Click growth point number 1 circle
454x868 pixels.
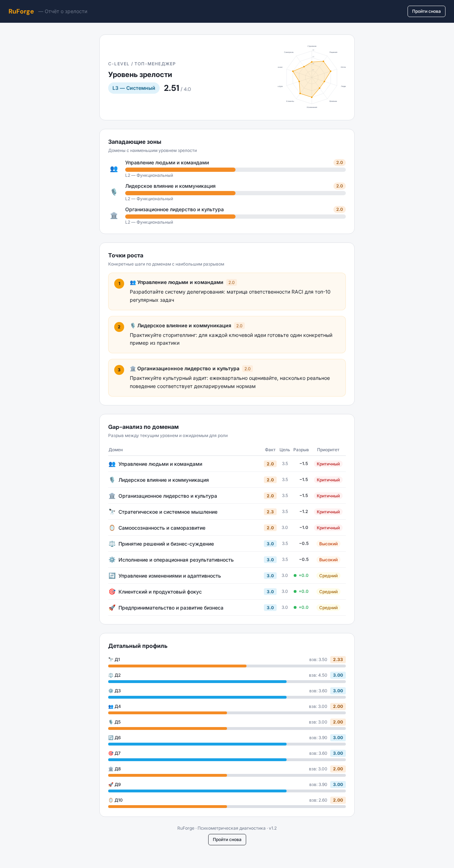(119, 284)
